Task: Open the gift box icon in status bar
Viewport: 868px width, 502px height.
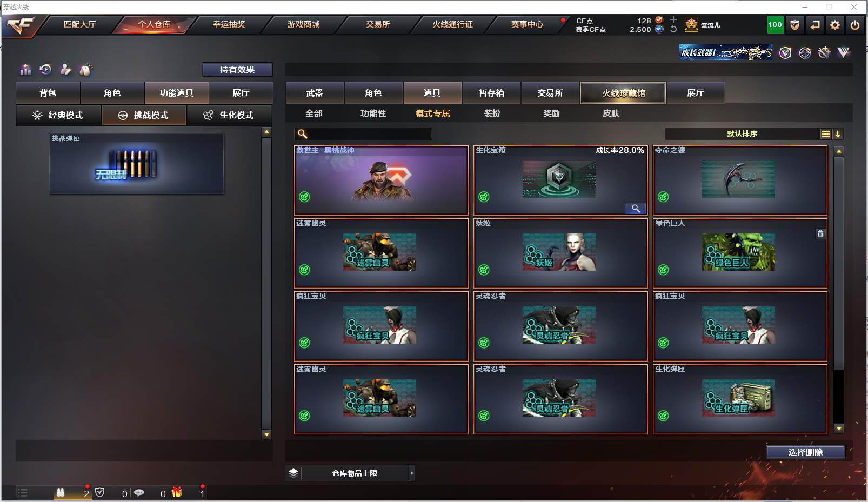Action: tap(177, 492)
